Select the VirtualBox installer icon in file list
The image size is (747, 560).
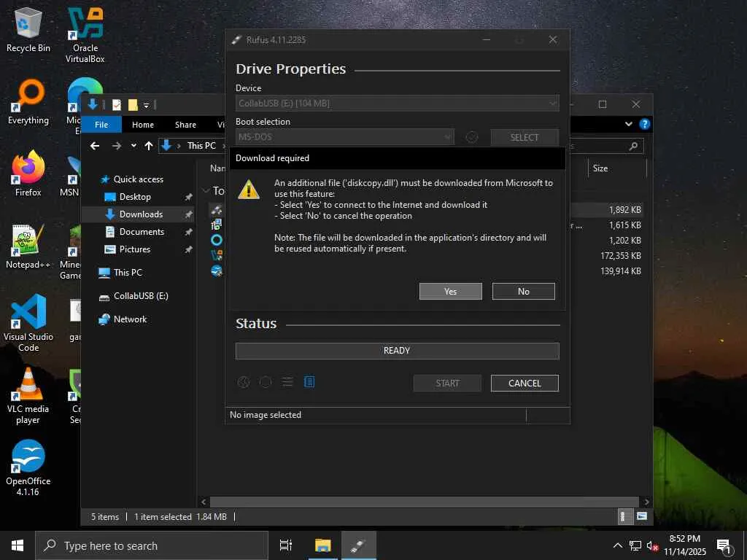217,255
